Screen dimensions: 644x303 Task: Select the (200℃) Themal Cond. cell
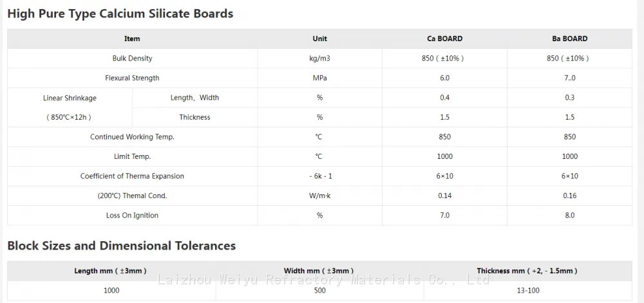pyautogui.click(x=132, y=196)
